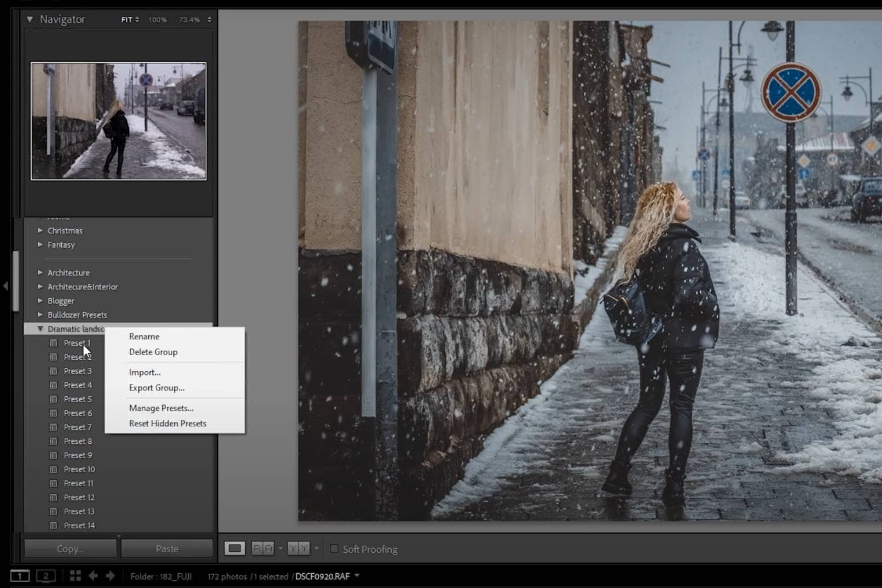
Task: Click the next photo arrow icon
Action: (x=109, y=576)
